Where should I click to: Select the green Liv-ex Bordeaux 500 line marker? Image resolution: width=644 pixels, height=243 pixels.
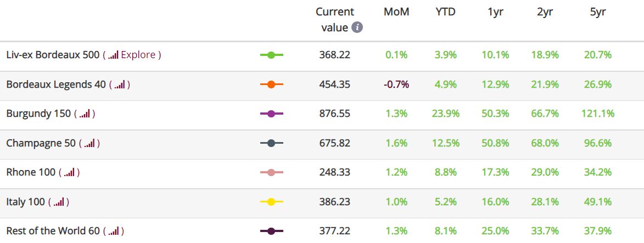[271, 55]
